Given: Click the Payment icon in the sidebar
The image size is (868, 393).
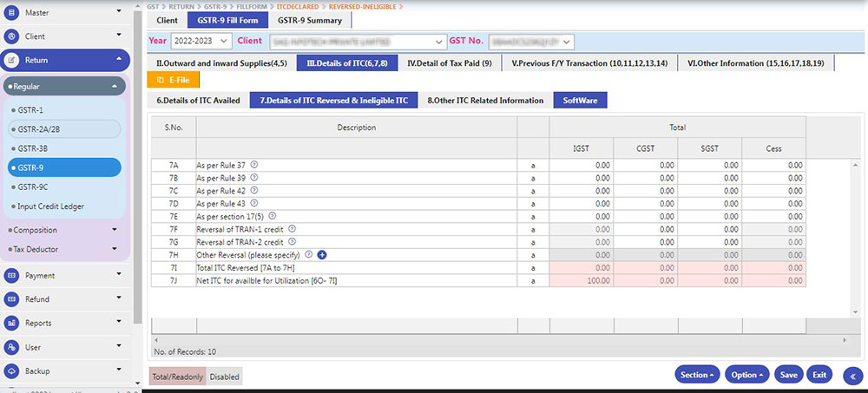Looking at the screenshot, I should pos(12,276).
